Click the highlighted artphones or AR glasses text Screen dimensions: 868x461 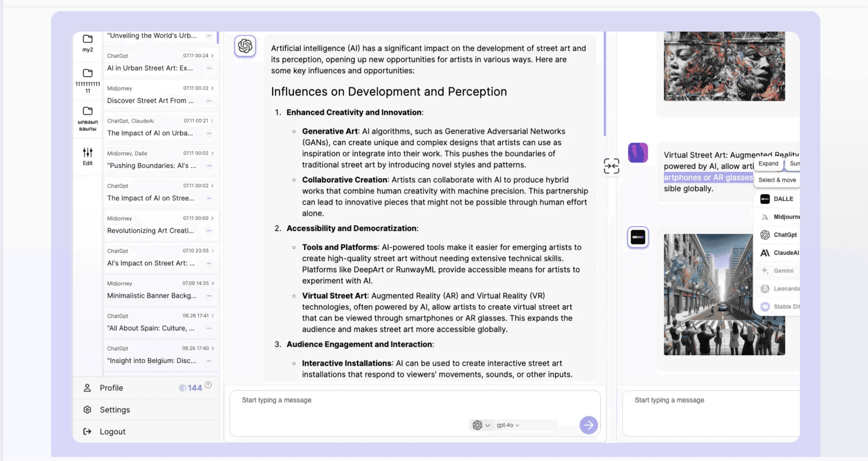708,177
